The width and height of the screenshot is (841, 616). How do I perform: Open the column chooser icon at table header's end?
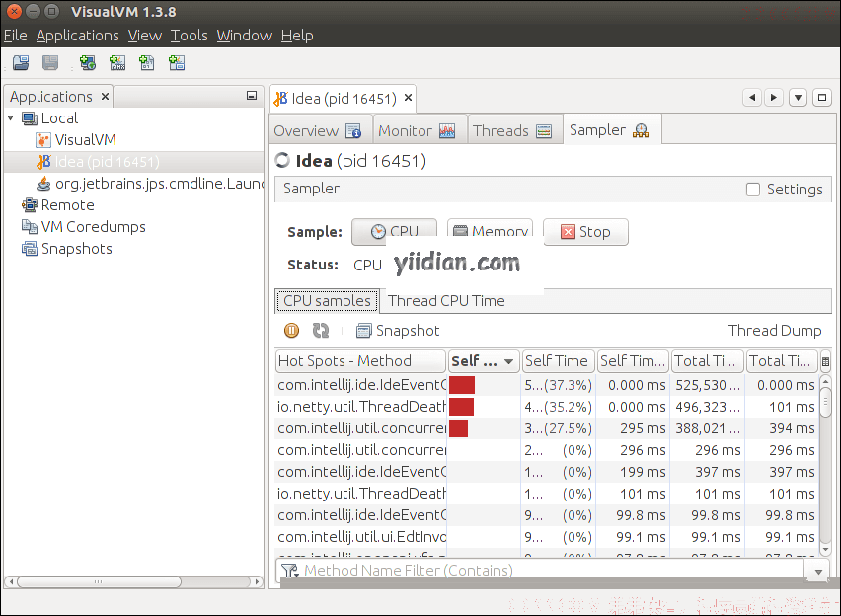(x=825, y=361)
